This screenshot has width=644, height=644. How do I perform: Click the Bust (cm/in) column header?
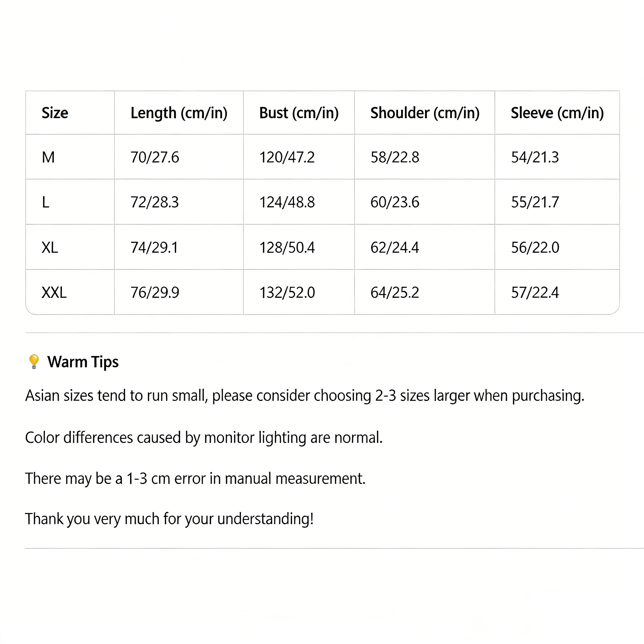[299, 113]
